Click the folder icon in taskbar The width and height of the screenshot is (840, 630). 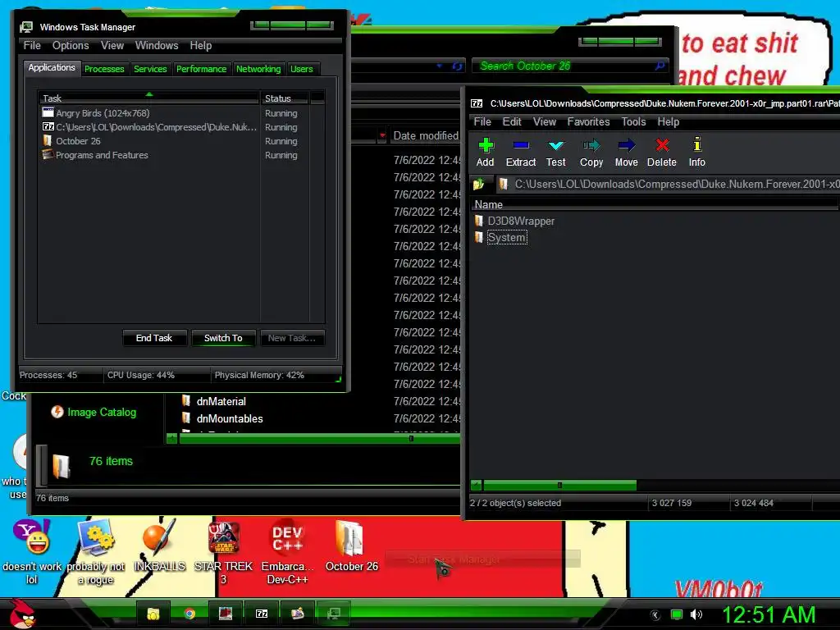tap(153, 614)
